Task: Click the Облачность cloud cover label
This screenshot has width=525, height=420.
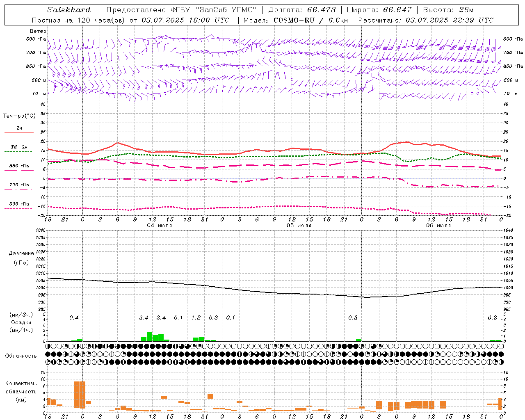Action: point(21,356)
